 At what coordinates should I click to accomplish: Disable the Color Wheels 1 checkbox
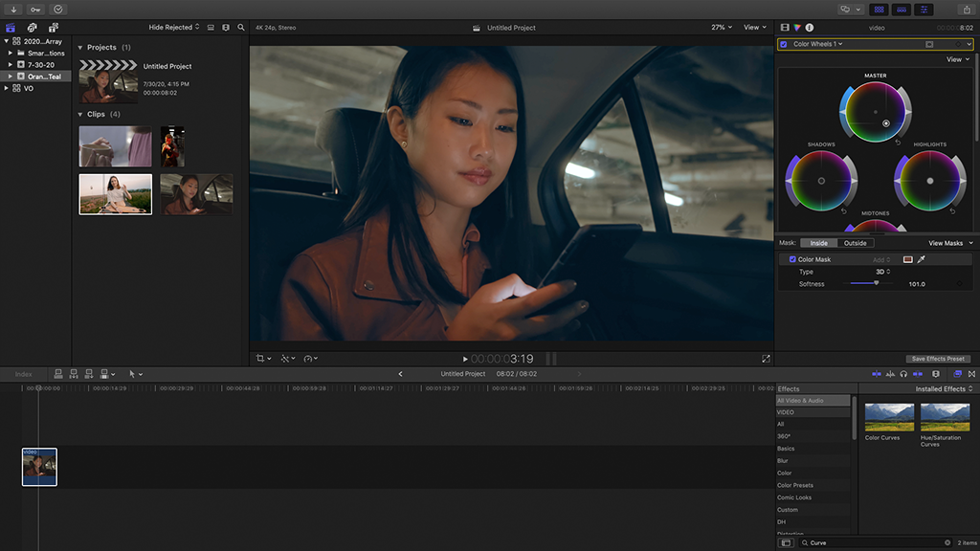(784, 44)
